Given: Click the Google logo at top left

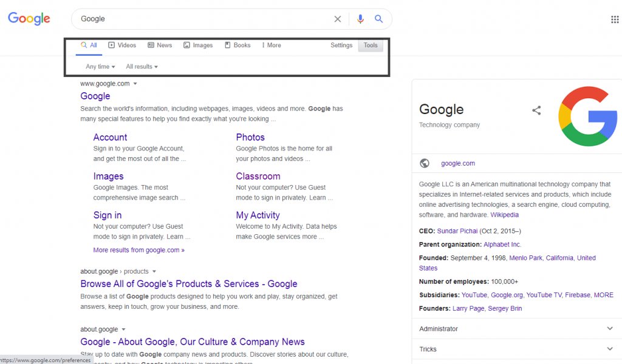Looking at the screenshot, I should click(x=29, y=19).
